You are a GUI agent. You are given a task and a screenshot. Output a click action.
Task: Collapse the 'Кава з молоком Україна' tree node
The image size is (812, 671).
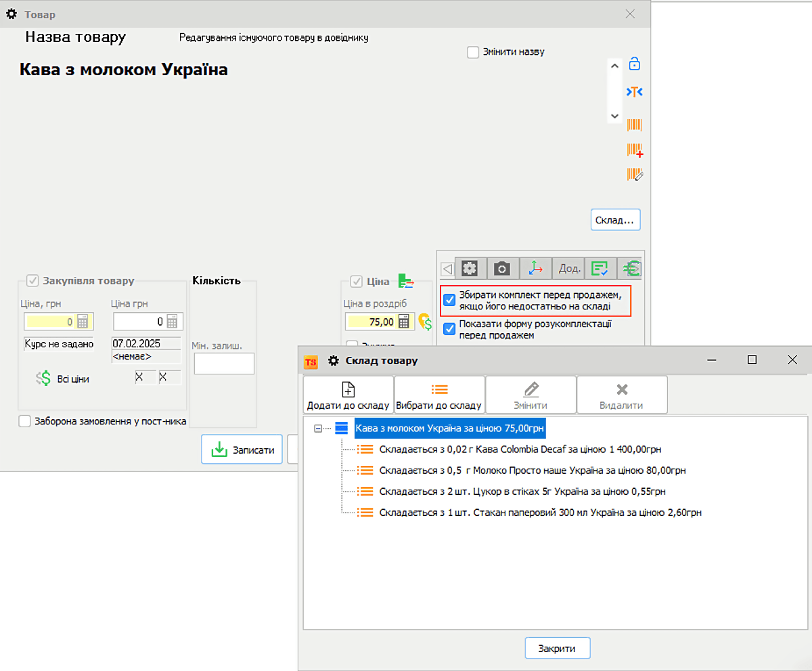[318, 429]
